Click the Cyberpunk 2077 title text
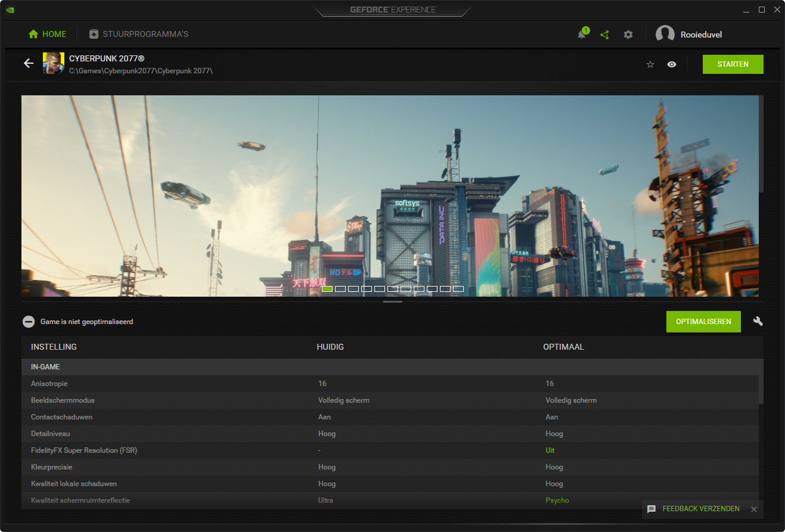The width and height of the screenshot is (785, 532). [x=107, y=58]
